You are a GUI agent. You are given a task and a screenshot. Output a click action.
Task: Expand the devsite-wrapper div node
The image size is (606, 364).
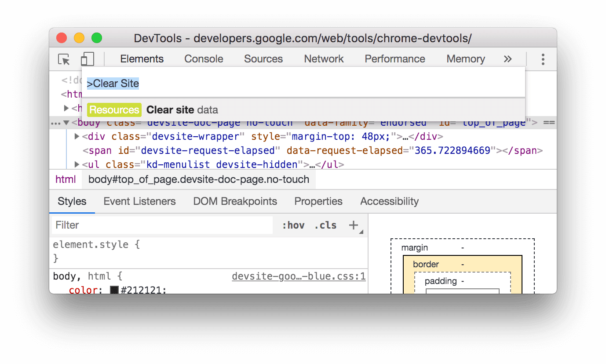coord(77,136)
